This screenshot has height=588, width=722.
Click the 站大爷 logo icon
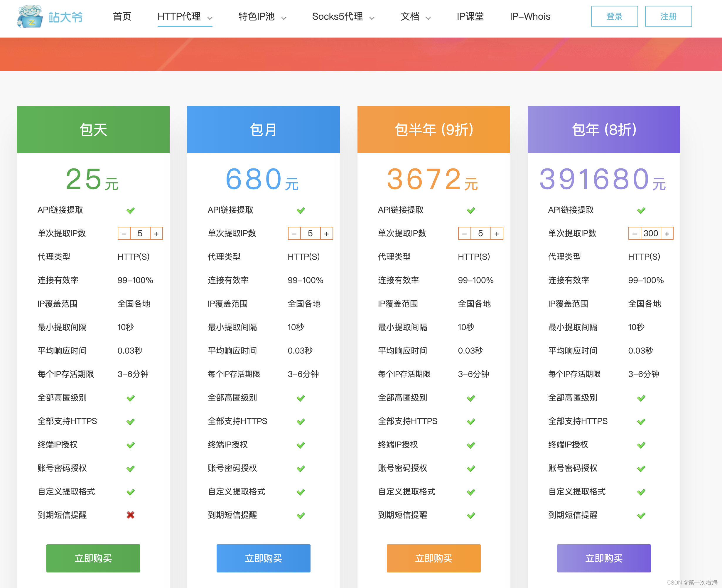[x=30, y=16]
